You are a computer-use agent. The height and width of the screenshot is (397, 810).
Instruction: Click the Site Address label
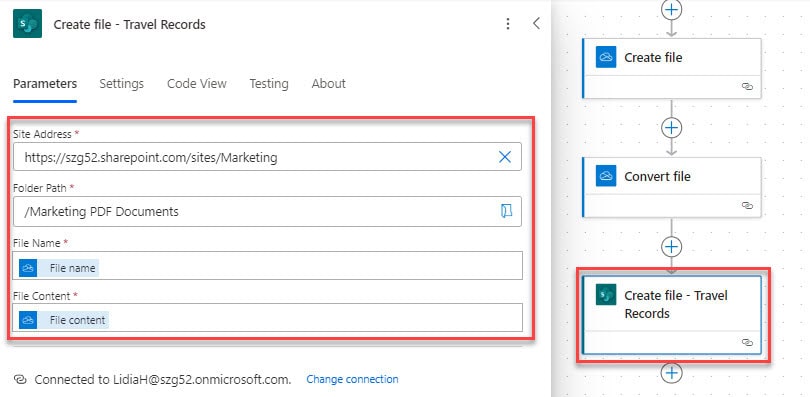coord(42,134)
